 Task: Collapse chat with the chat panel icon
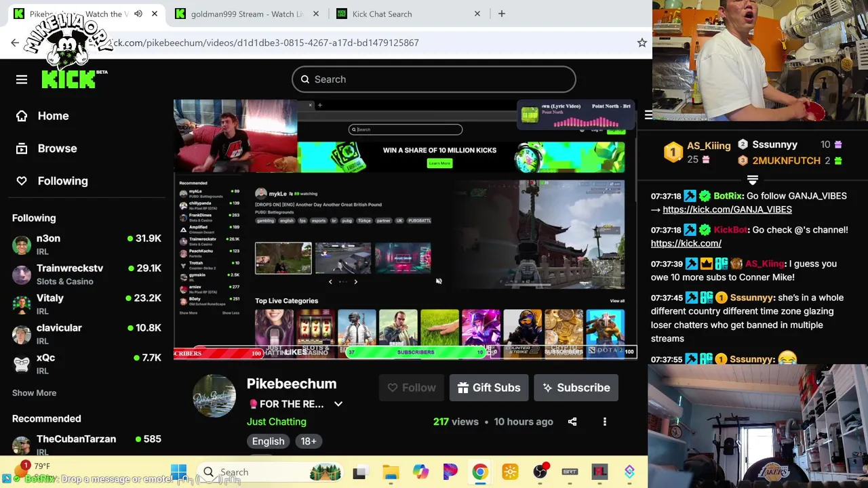coord(648,115)
